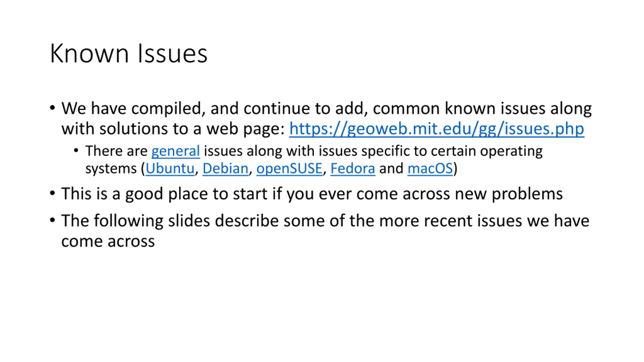Click the "This is a good place" sentence
Screen dimensions: 644x362
[x=312, y=194]
